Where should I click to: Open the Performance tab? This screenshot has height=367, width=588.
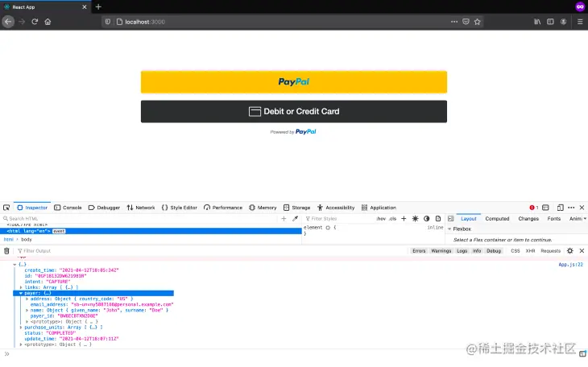(x=223, y=208)
